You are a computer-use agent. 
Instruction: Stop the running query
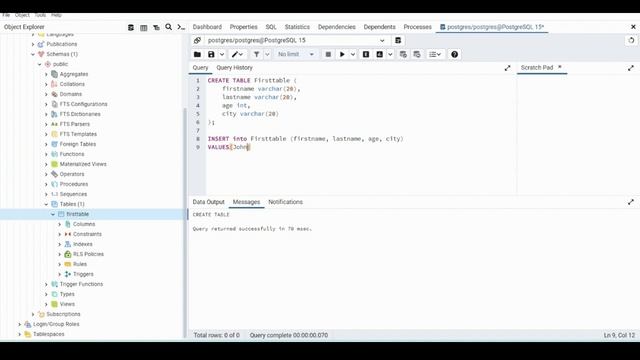328,54
